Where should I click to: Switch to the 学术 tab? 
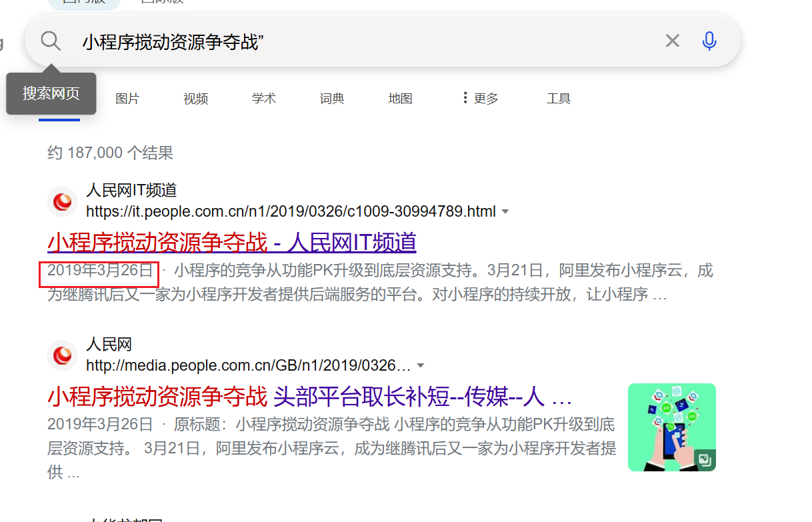[x=264, y=99]
